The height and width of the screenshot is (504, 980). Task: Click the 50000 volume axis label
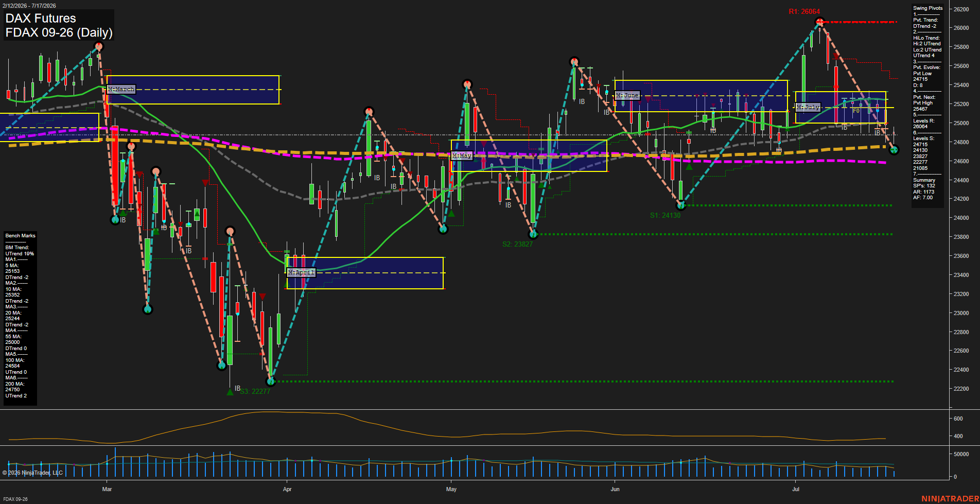click(x=961, y=454)
